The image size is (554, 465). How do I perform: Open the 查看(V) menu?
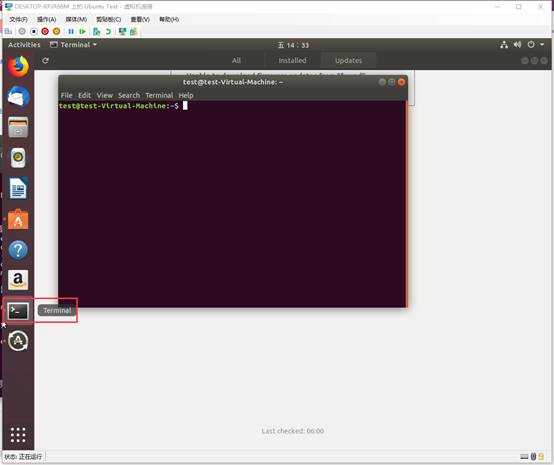coord(140,19)
